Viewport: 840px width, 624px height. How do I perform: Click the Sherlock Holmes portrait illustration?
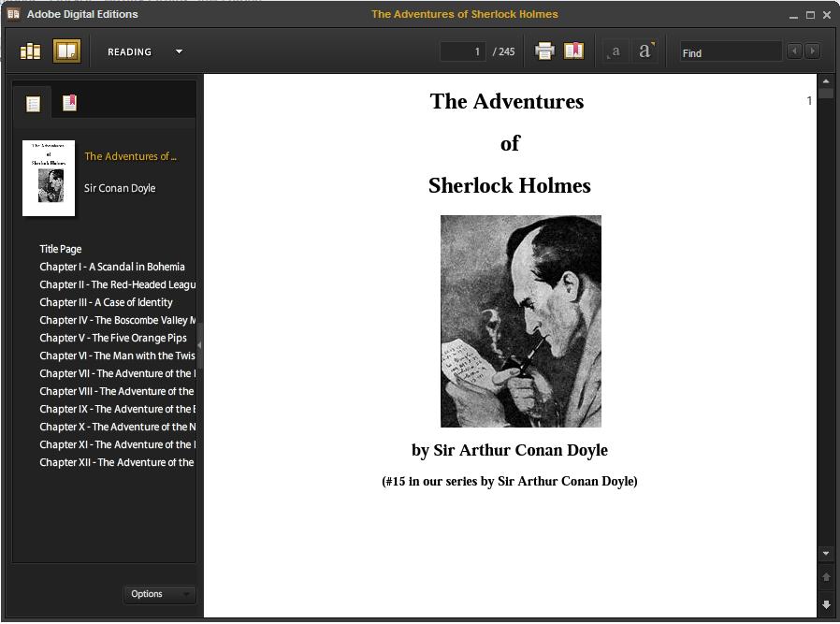pos(521,322)
